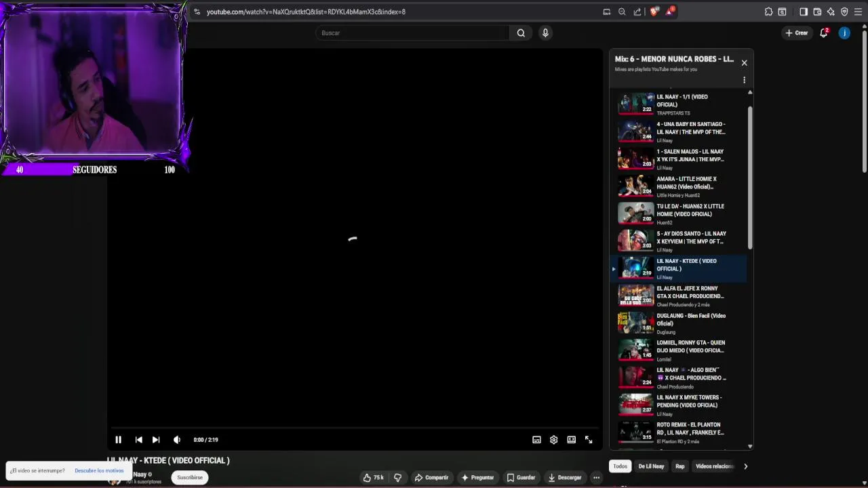The image size is (868, 488).
Task: Select the Todos filter chip
Action: (x=620, y=466)
